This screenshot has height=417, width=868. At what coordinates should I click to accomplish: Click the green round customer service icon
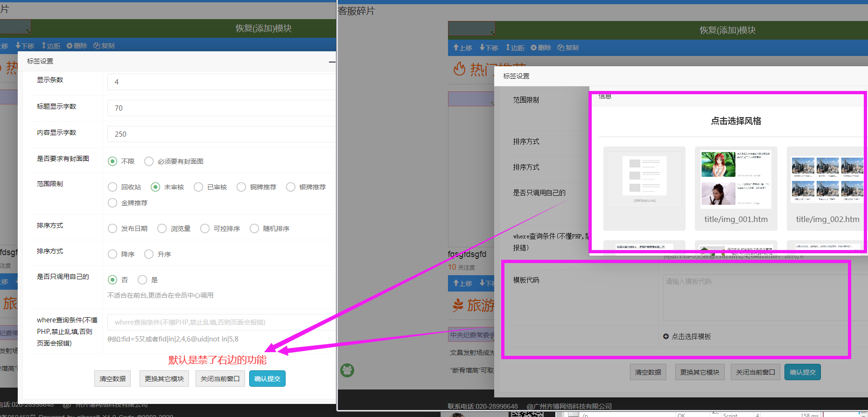347,370
